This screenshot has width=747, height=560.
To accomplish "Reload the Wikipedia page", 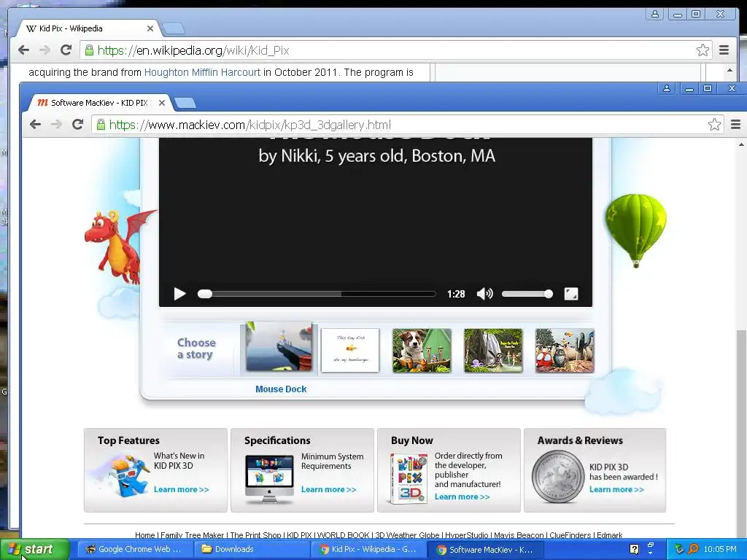I will (66, 50).
